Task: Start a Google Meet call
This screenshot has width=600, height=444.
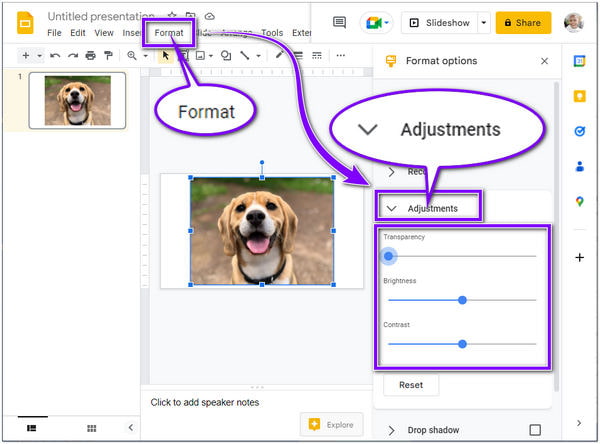Action: tap(376, 23)
